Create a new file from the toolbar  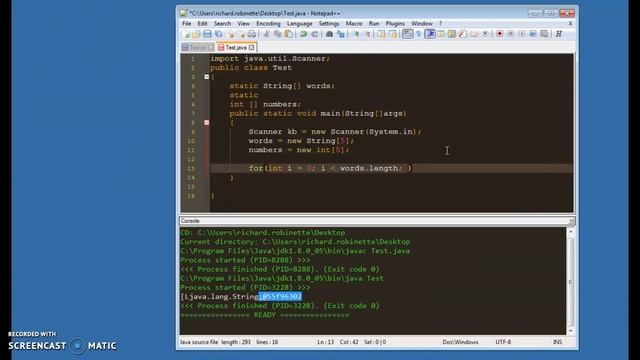187,34
